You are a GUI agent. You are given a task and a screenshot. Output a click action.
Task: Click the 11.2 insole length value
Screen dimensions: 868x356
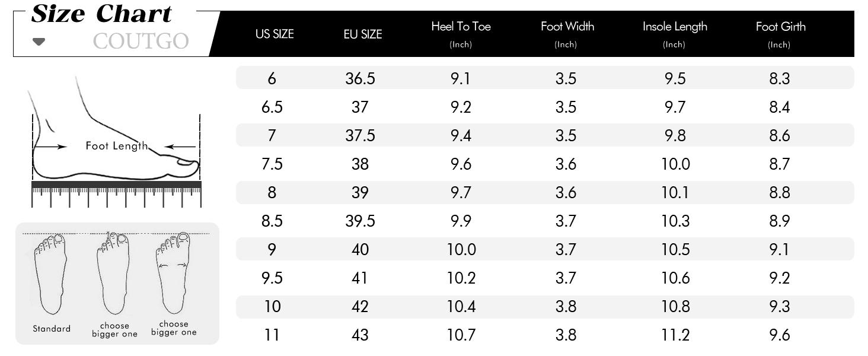pyautogui.click(x=675, y=335)
